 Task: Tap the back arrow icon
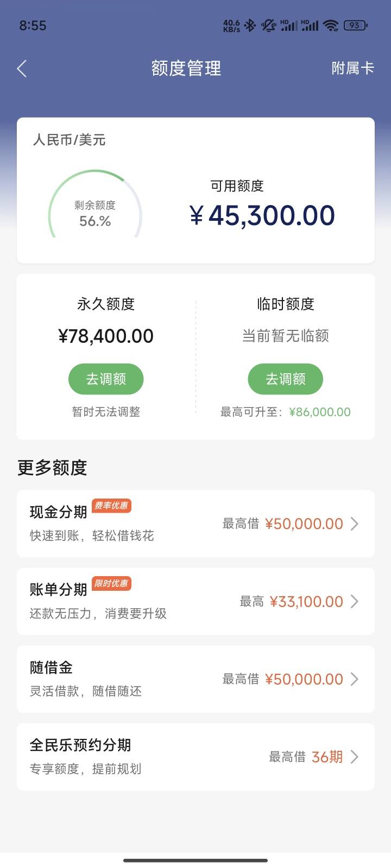pyautogui.click(x=22, y=68)
